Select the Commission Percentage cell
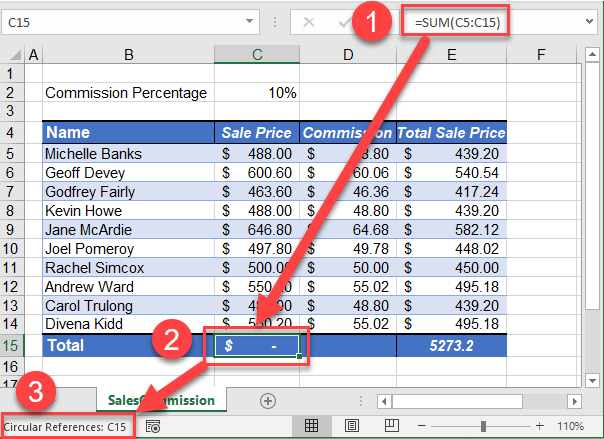This screenshot has width=604, height=439. [x=128, y=93]
